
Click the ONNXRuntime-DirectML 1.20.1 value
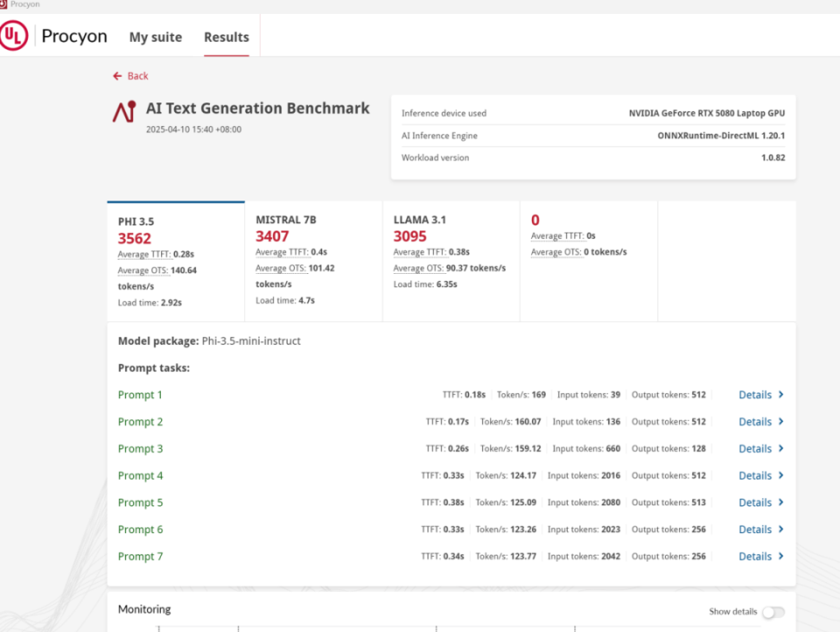[721, 136]
